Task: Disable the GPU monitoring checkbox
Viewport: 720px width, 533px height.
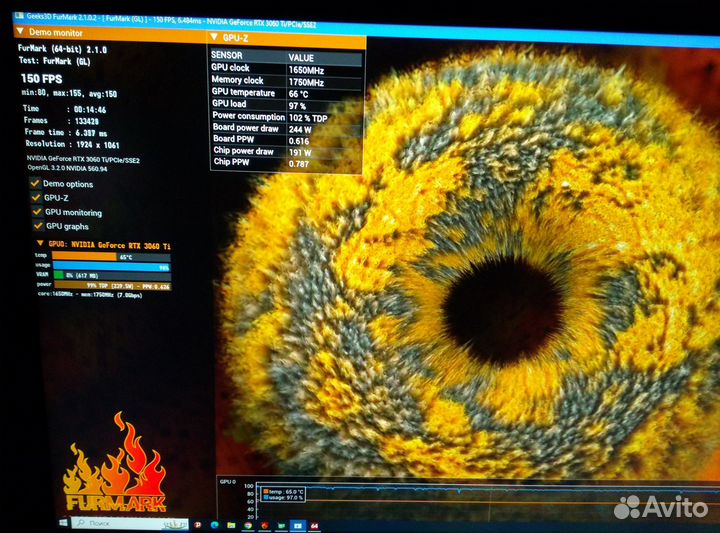Action: pyautogui.click(x=36, y=212)
